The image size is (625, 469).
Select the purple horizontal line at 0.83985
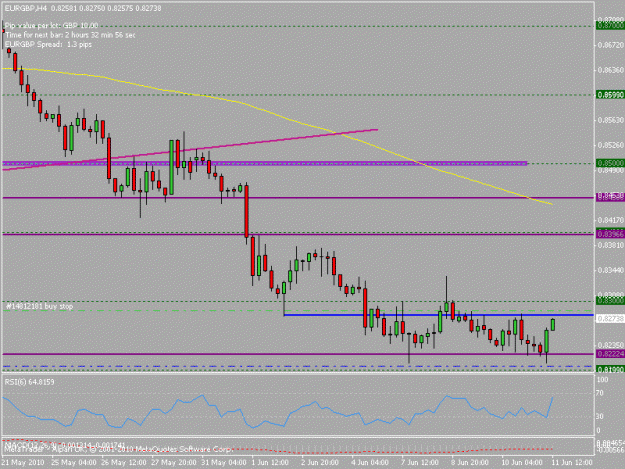click(299, 234)
